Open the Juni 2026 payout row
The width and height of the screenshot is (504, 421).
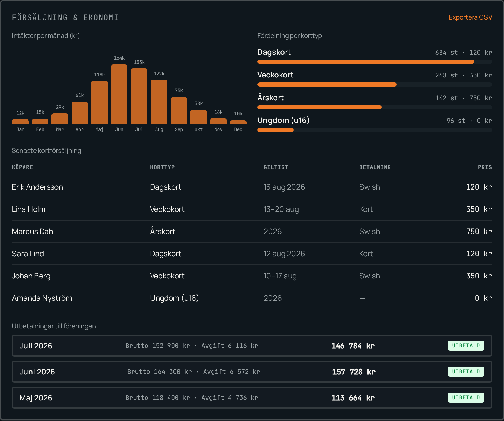tap(252, 372)
